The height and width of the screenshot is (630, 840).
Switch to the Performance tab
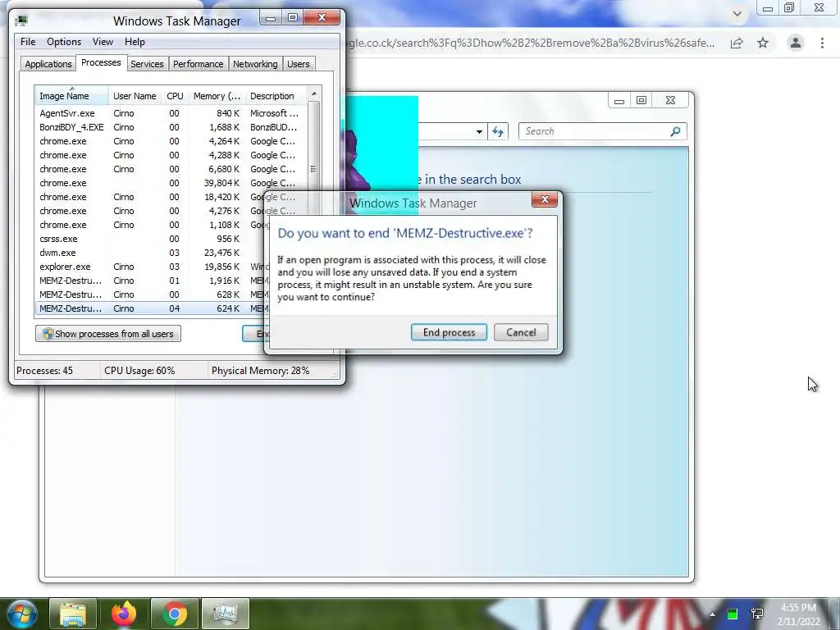click(199, 64)
